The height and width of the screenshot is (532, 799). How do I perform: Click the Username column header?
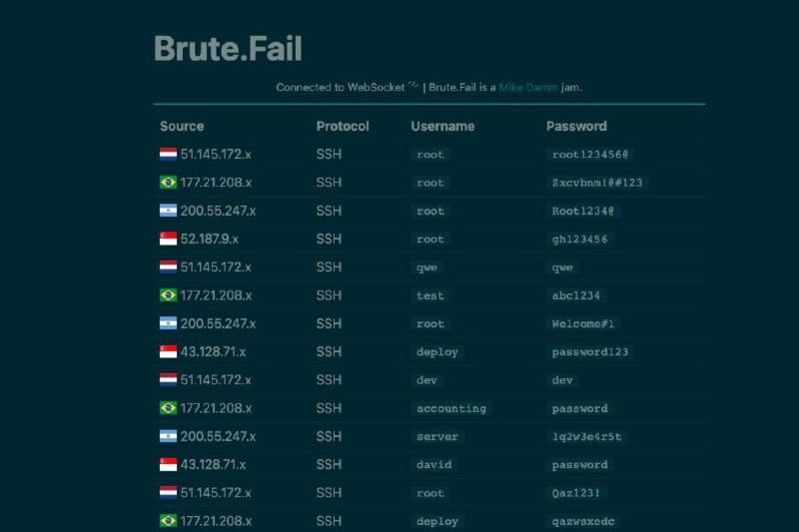coord(442,126)
